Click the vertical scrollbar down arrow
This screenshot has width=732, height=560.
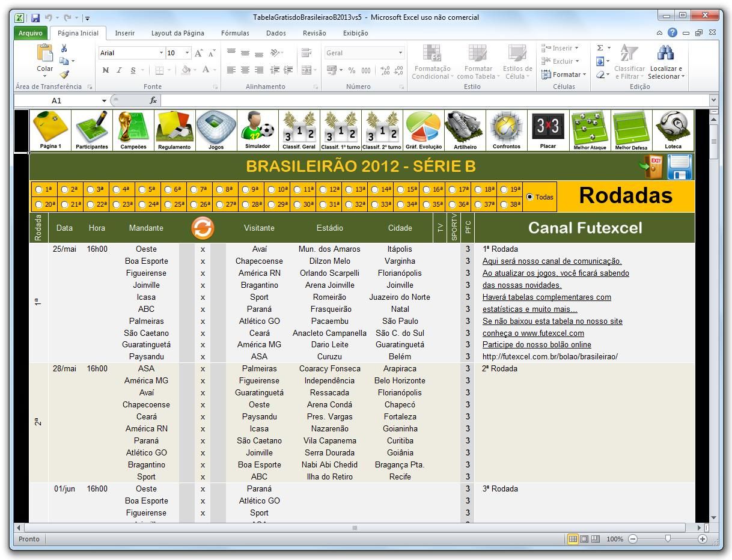click(x=713, y=518)
